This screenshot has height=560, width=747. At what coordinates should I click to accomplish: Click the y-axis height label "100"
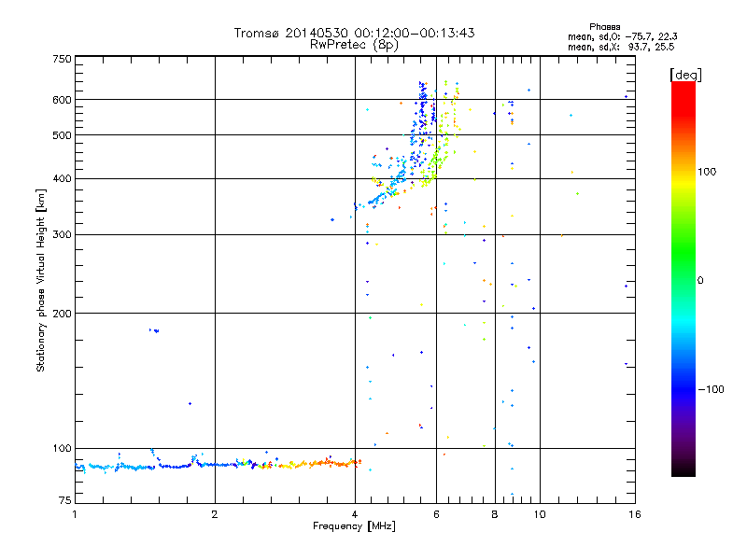point(62,448)
